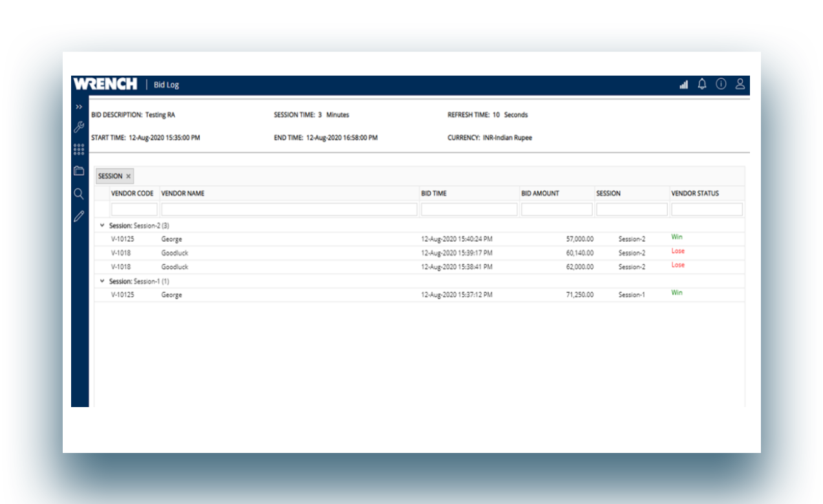Click the info circle icon
Screen dimensions: 823x504
click(x=721, y=84)
